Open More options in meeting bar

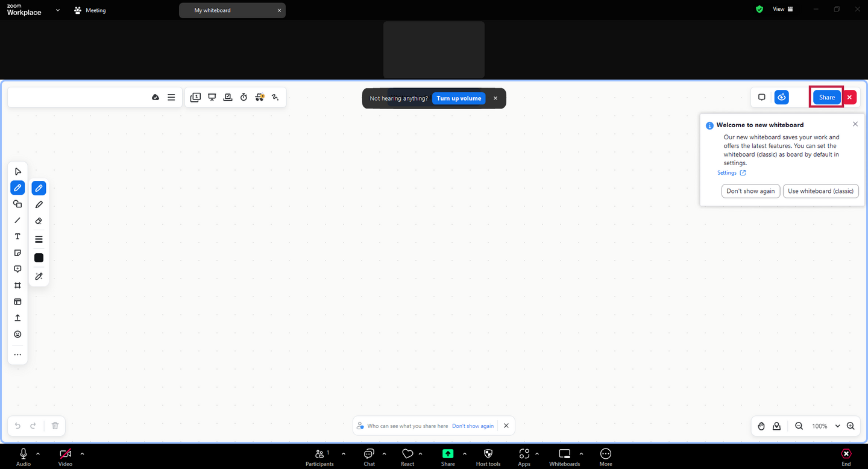click(x=606, y=457)
